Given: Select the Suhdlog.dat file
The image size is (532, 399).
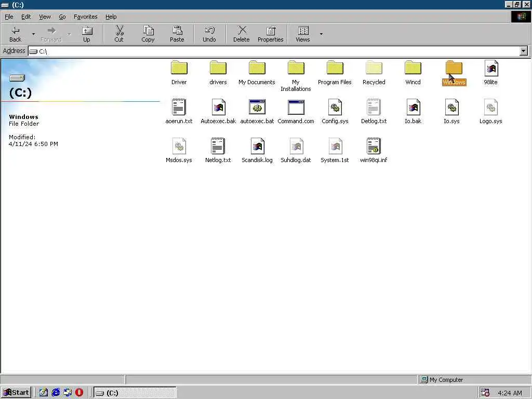Looking at the screenshot, I should 296,151.
